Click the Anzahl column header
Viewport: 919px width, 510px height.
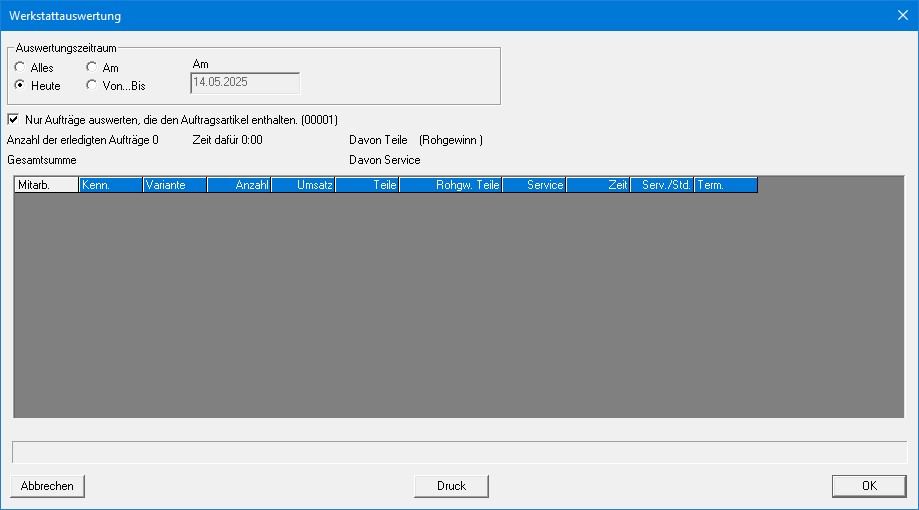pos(239,185)
